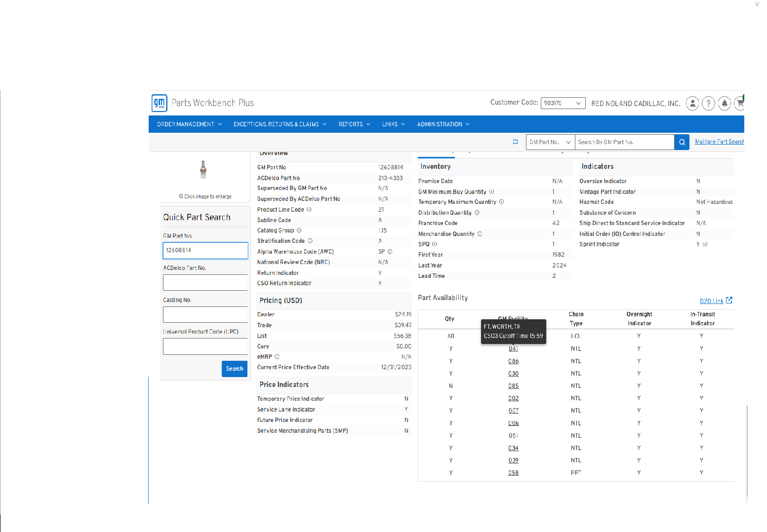Click the First Year value 1982
Viewport: 767px width, 532px height.
pos(559,255)
